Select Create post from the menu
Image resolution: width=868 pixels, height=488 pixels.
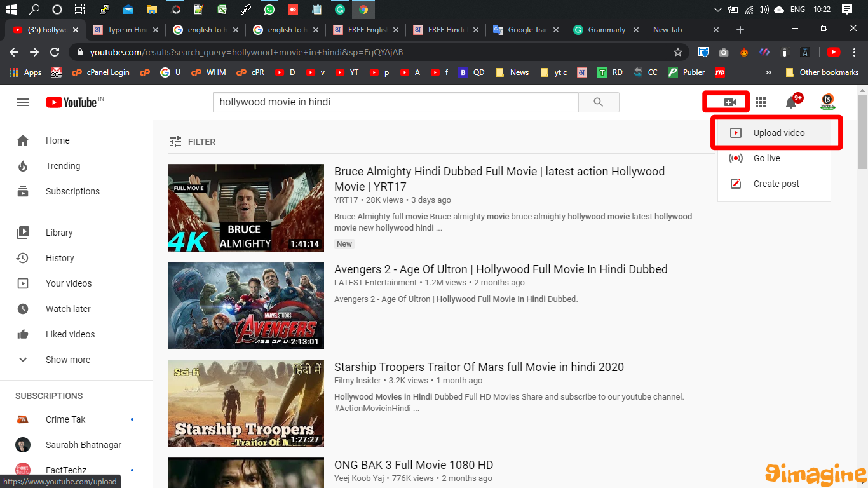[774, 184]
